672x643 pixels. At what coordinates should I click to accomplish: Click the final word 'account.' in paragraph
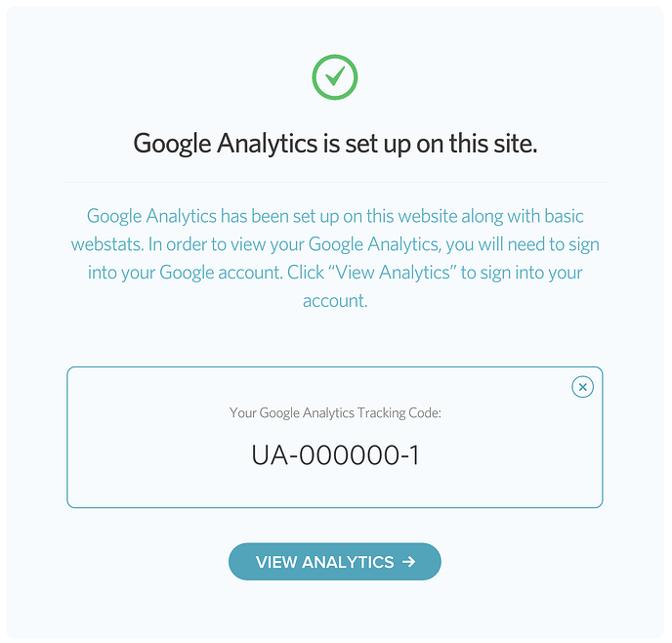coord(335,301)
